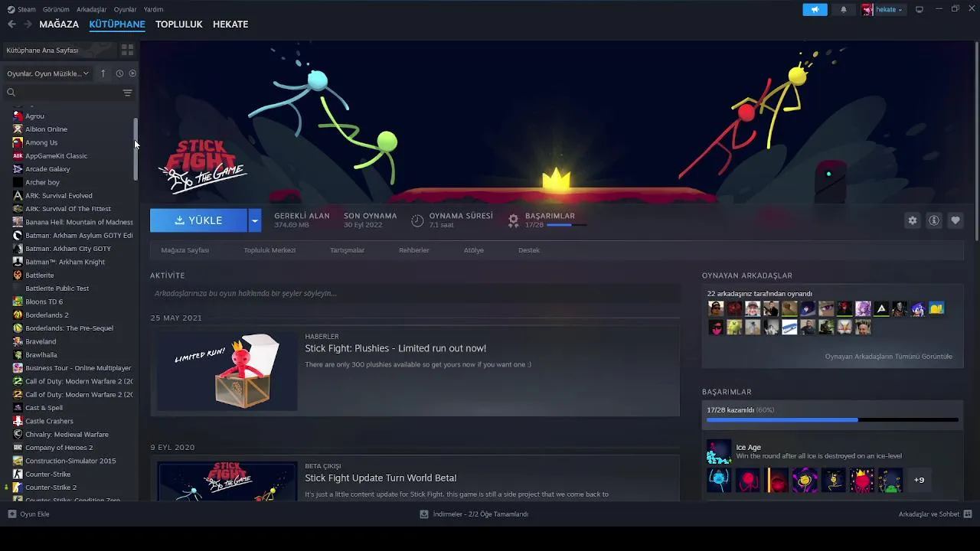Screen dimensions: 980x551
Task: Click the achievements progress bar 17/28
Action: (x=832, y=419)
